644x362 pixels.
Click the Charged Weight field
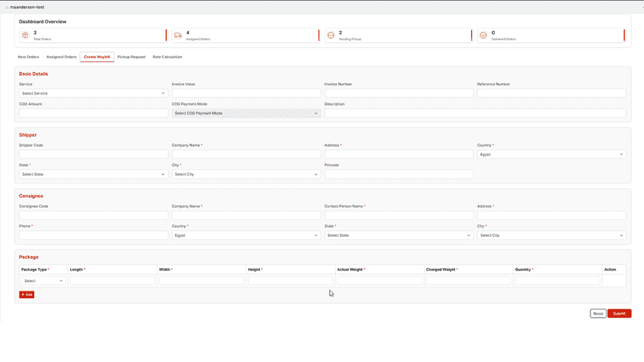(x=469, y=281)
